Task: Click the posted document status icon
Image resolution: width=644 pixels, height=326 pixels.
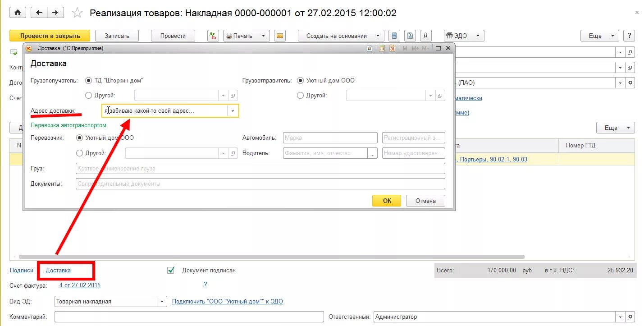Action: (x=14, y=52)
